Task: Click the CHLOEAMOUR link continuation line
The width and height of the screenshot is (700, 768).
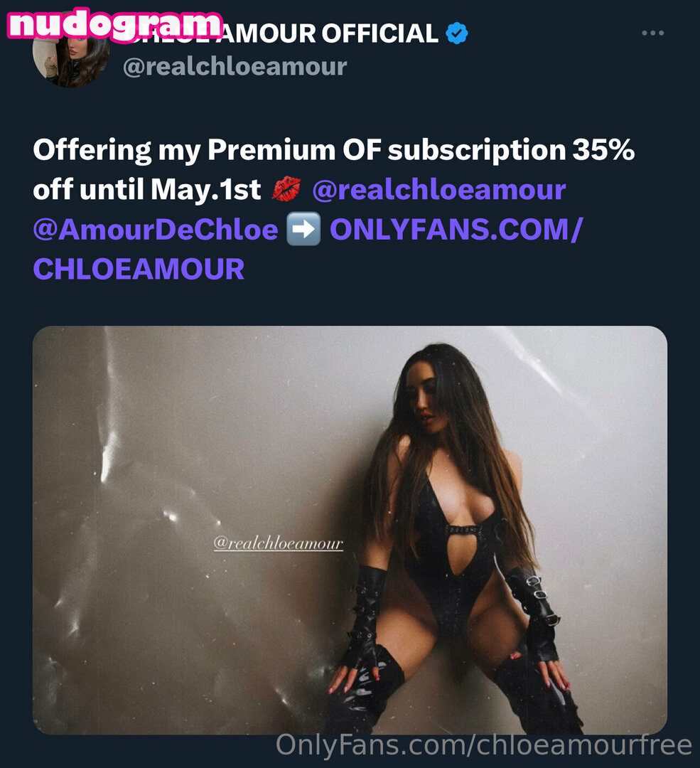Action: point(139,269)
